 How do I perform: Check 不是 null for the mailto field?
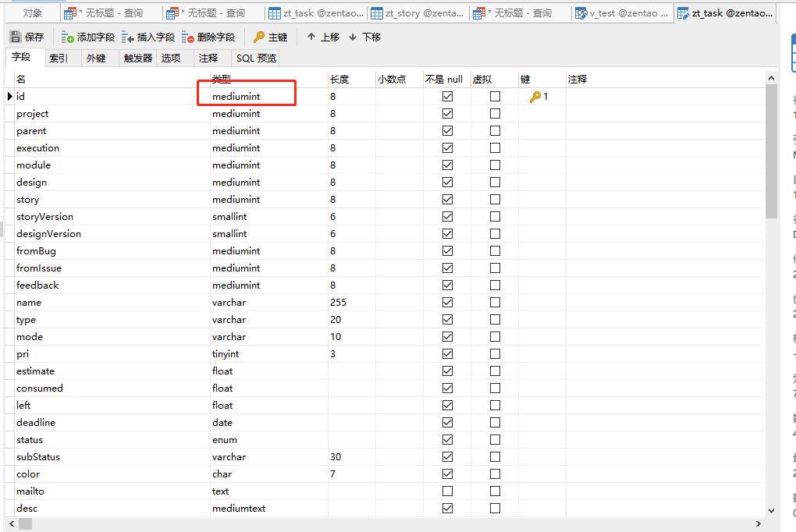447,491
